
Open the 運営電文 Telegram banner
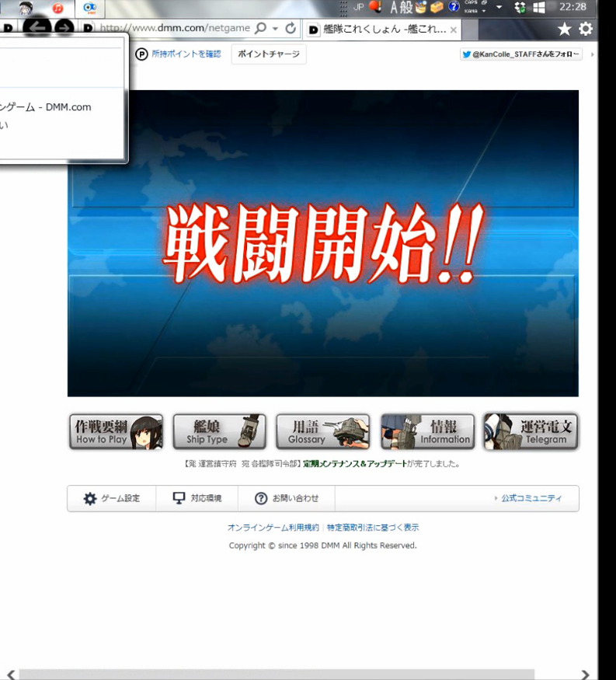click(x=531, y=431)
